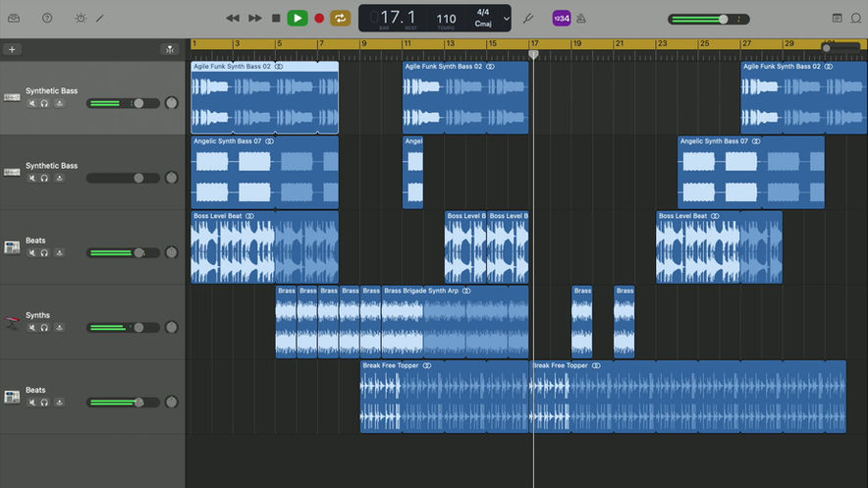Click the upper Beats track drum machine icon
Image resolution: width=868 pixels, height=488 pixels.
click(x=12, y=246)
